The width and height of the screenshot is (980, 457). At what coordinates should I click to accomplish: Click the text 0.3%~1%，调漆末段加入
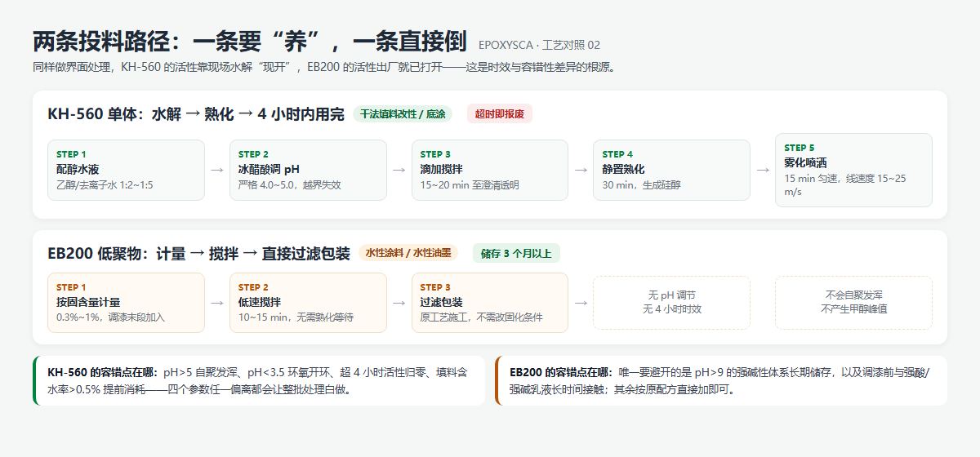click(x=110, y=317)
